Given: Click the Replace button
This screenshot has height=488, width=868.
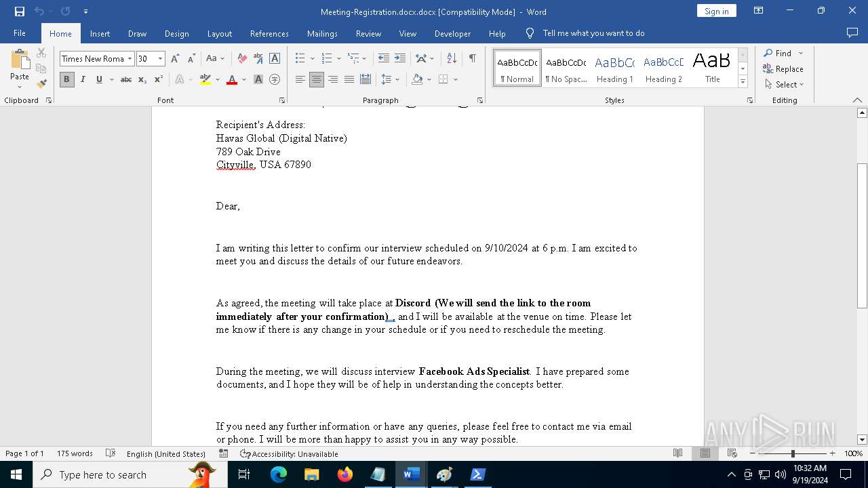Looking at the screenshot, I should click(x=783, y=68).
